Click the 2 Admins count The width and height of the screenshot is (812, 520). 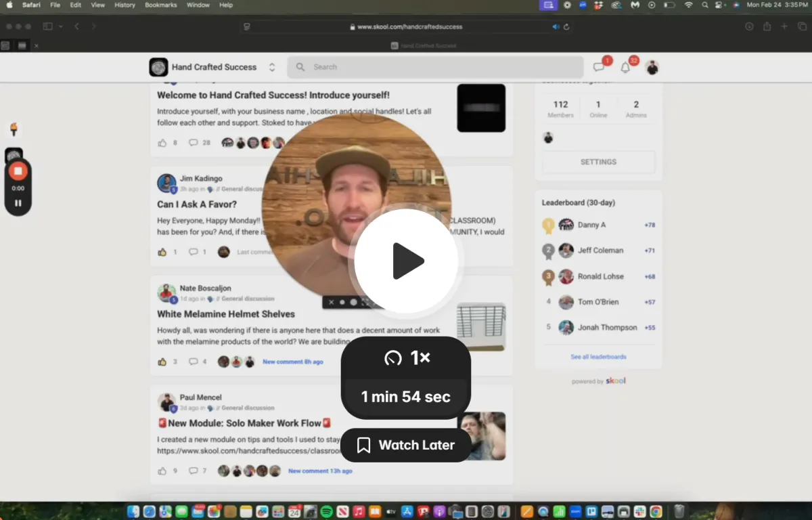(x=636, y=108)
